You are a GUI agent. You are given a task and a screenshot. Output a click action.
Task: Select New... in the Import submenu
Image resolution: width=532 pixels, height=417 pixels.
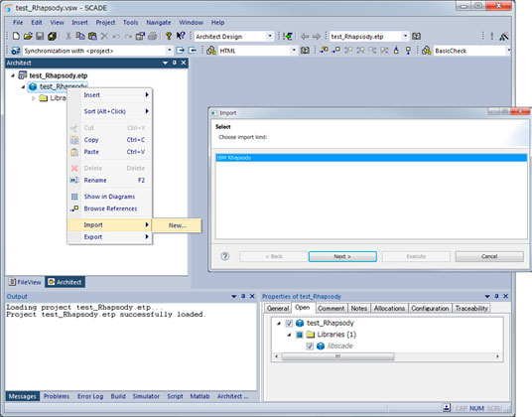(177, 225)
